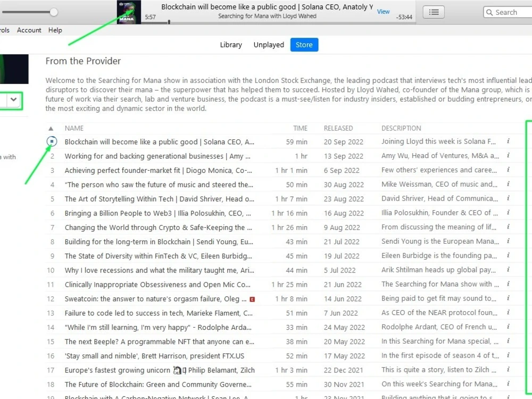The width and height of the screenshot is (532, 399).
Task: Open info for the Arik Shtilman episode
Action: tap(508, 269)
